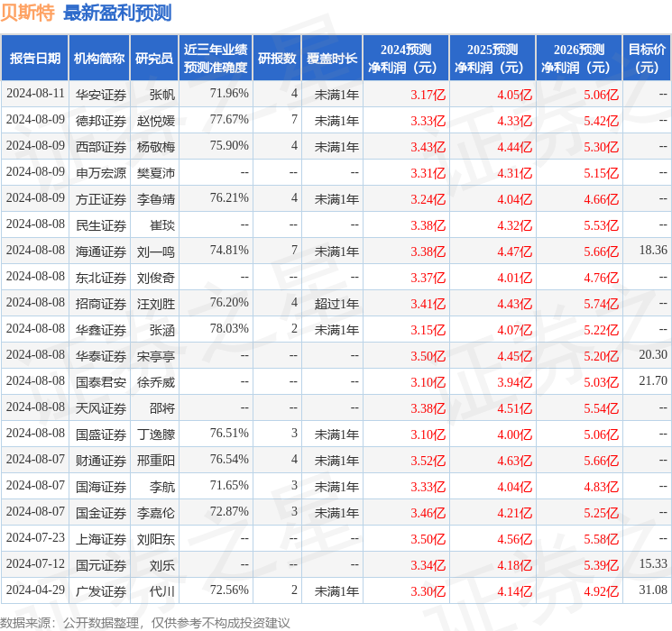Click the 方正证券 institution cell

(101, 199)
